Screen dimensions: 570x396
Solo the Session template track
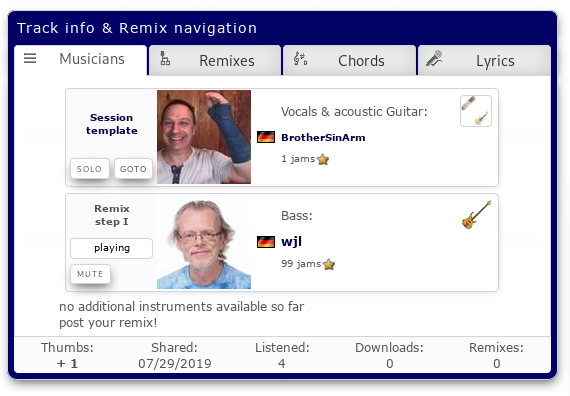(89, 169)
